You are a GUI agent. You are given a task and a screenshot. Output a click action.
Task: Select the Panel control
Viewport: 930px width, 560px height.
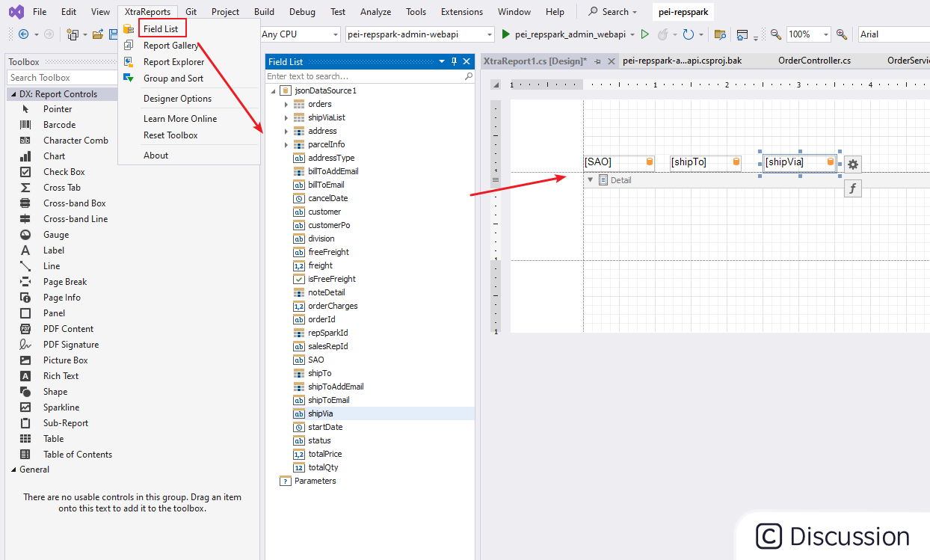(x=54, y=313)
